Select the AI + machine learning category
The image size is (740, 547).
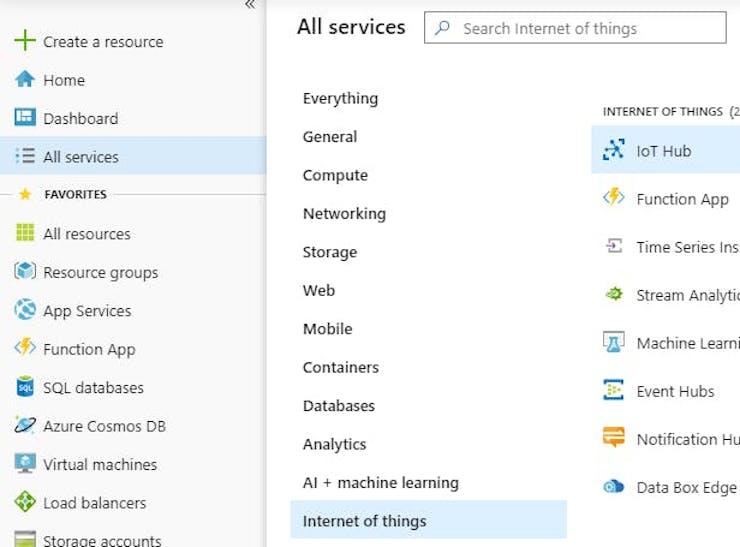(x=381, y=482)
